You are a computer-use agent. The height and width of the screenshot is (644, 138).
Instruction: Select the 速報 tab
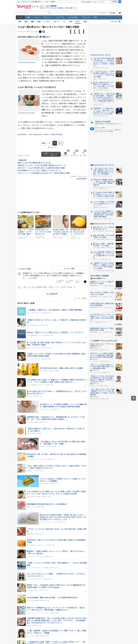(28, 17)
